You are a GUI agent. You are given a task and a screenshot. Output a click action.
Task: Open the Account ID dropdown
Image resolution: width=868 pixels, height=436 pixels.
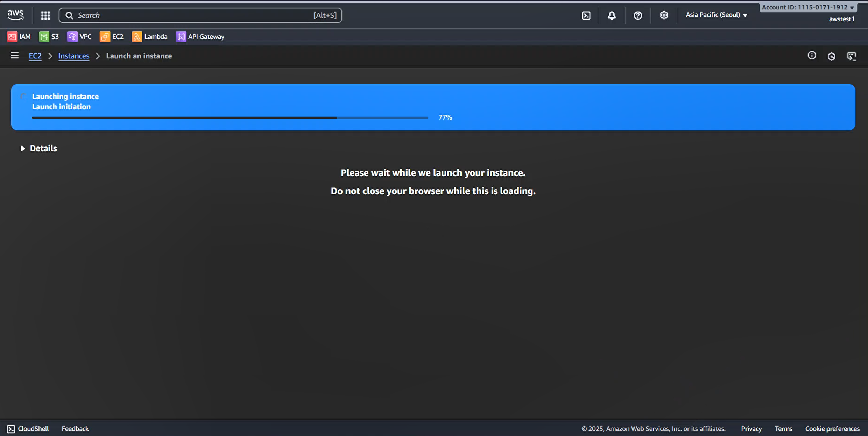click(808, 7)
